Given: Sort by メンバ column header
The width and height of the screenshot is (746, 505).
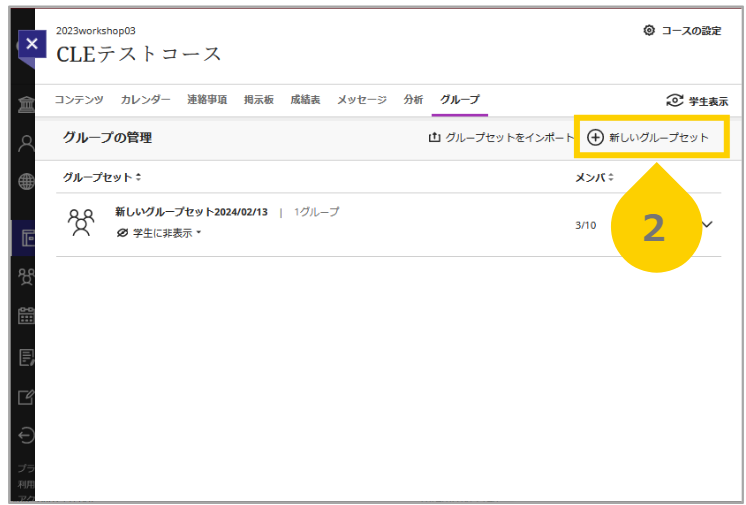Looking at the screenshot, I should [594, 178].
